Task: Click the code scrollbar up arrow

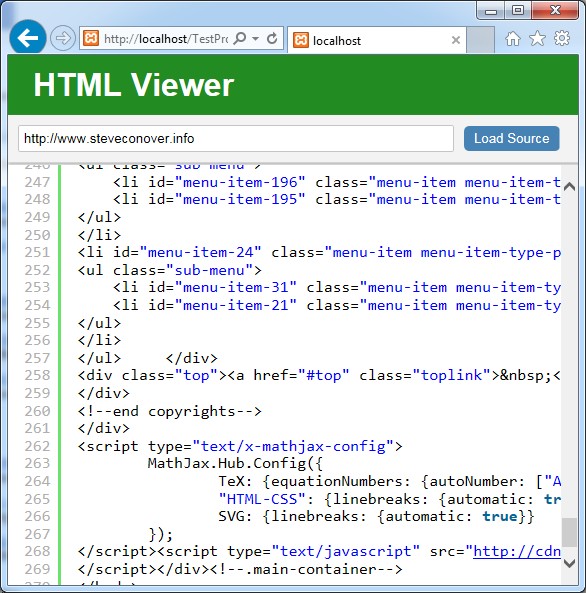Action: point(569,186)
